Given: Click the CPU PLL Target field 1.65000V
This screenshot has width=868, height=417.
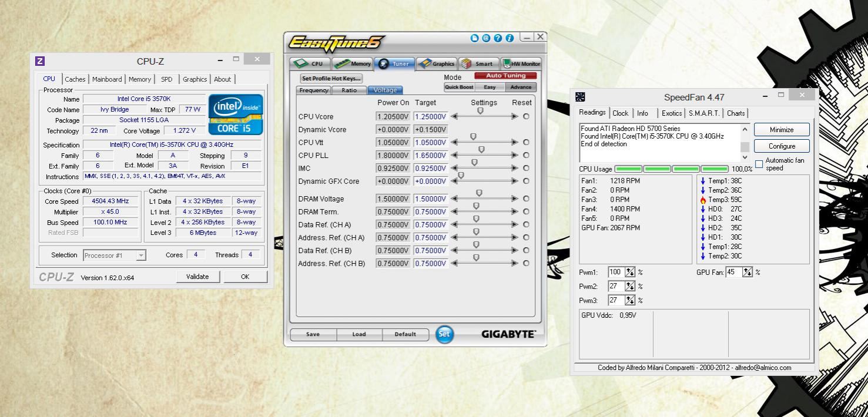Looking at the screenshot, I should [x=431, y=155].
